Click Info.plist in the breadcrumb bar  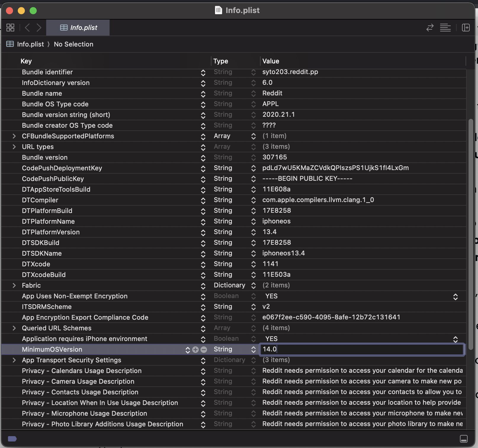coord(30,44)
